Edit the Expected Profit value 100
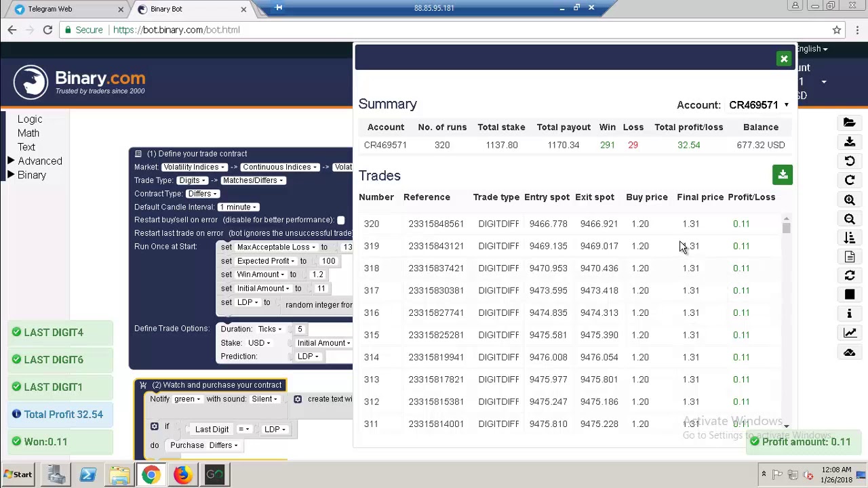868x488 pixels. click(328, 261)
